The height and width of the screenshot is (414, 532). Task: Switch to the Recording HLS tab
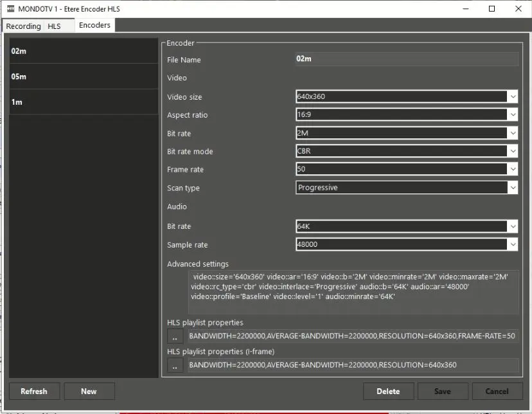coord(33,26)
